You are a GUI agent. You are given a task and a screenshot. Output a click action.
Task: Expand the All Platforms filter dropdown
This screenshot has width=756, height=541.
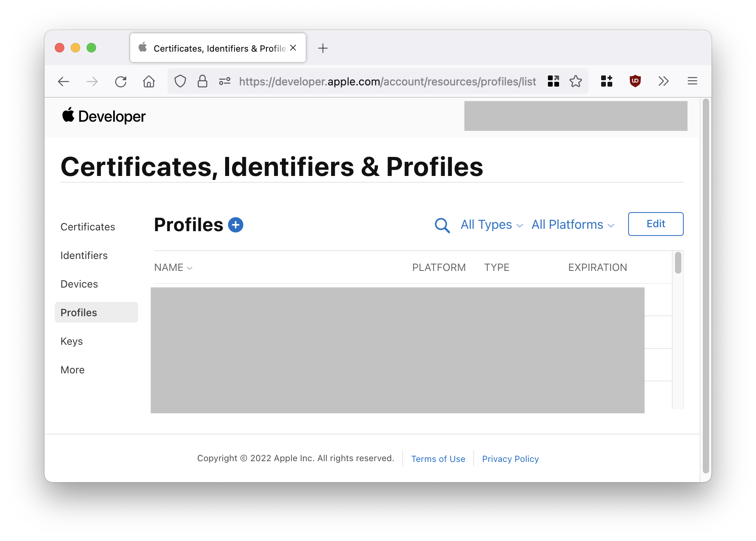(x=573, y=225)
